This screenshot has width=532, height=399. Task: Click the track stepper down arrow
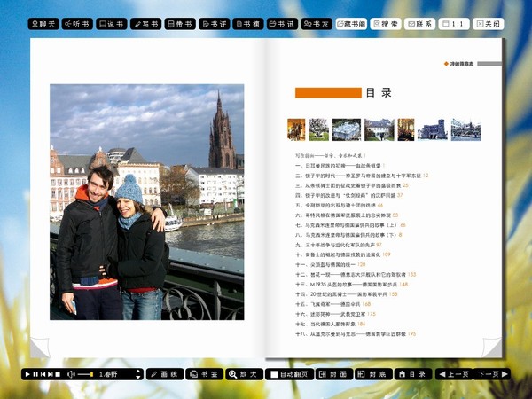click(x=138, y=377)
